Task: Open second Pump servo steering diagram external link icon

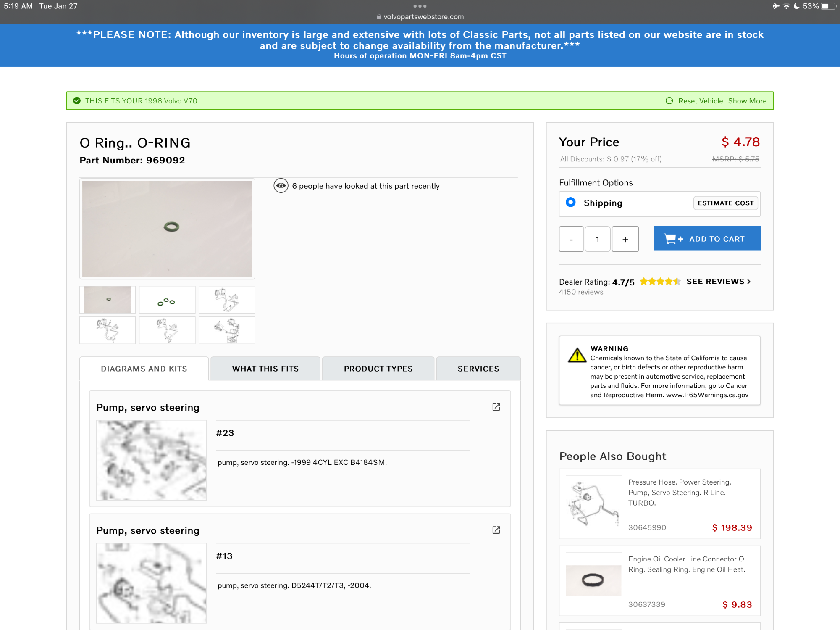Action: [496, 530]
